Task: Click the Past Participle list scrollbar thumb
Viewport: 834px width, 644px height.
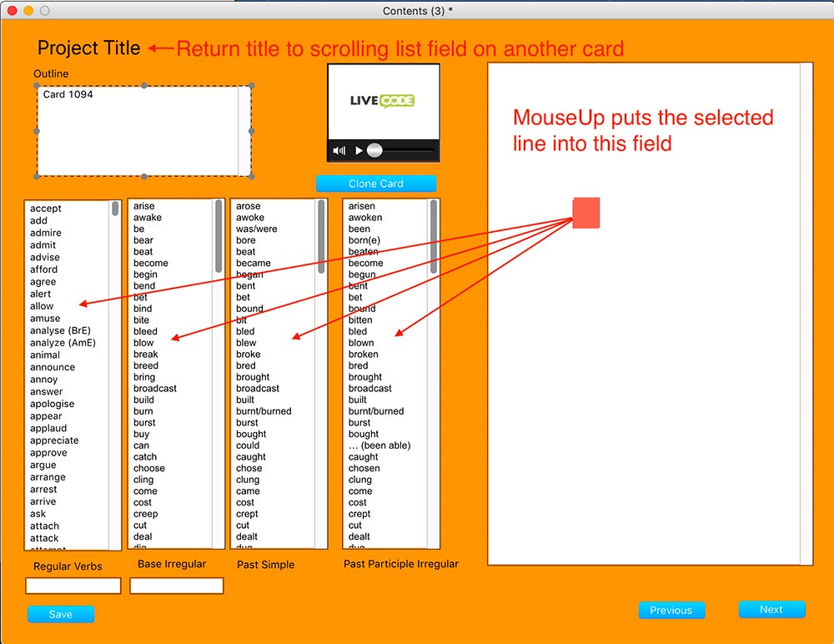Action: (x=434, y=236)
